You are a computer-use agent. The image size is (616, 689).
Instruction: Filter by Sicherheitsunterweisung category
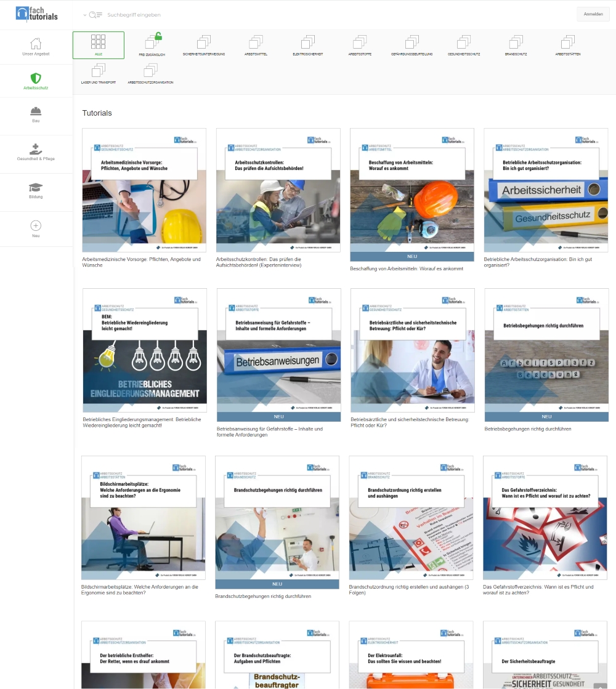[203, 45]
